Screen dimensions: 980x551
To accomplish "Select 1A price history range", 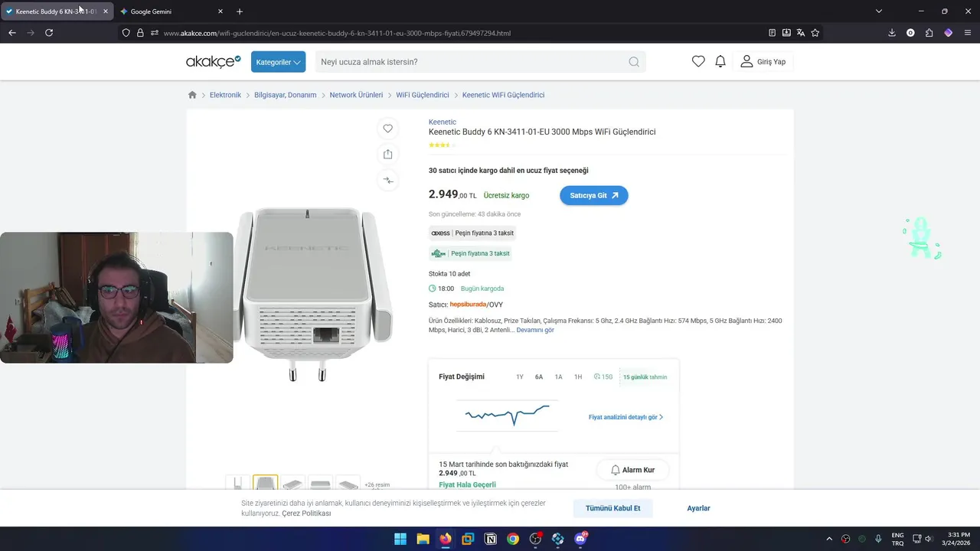I will click(x=559, y=377).
